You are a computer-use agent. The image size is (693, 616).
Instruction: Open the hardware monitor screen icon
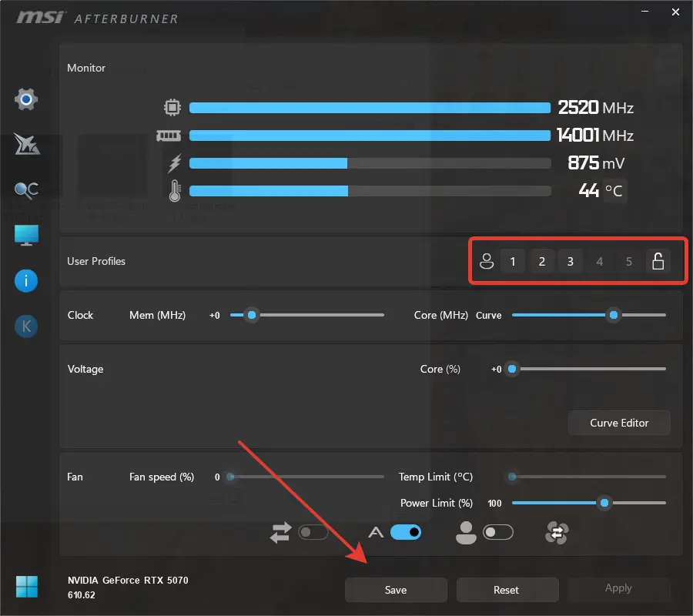[26, 236]
